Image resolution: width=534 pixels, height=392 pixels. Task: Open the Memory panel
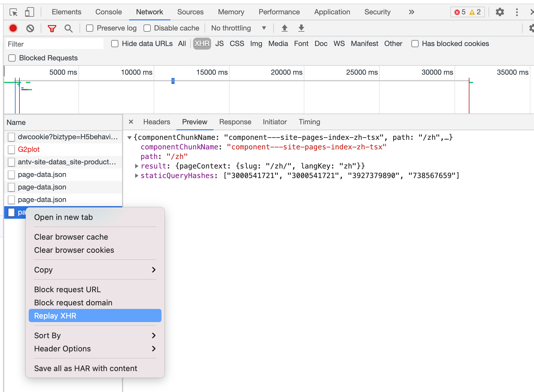231,12
